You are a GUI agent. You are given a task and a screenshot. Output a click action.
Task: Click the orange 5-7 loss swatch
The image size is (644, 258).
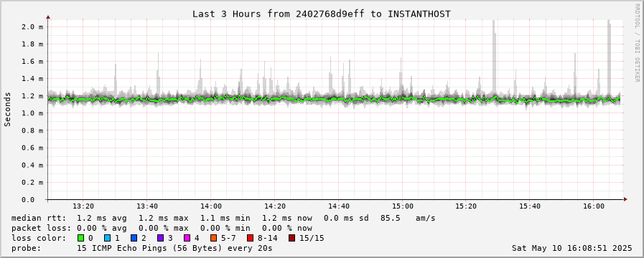click(213, 238)
